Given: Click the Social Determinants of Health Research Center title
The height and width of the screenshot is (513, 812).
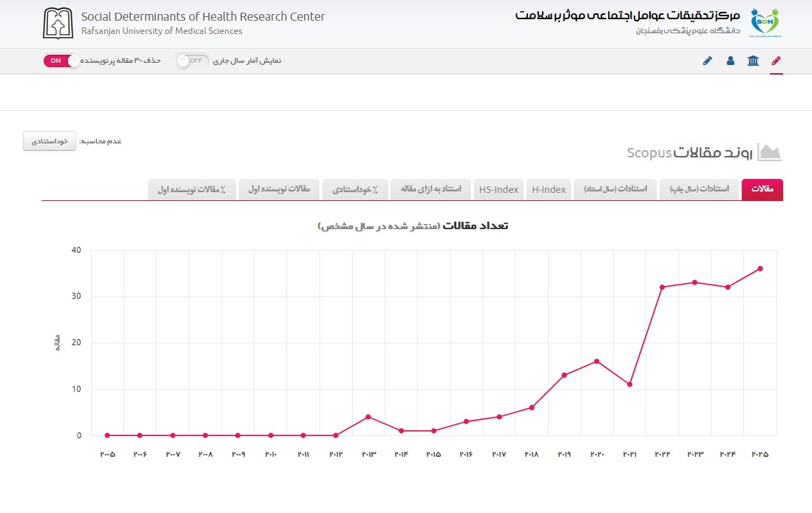Looking at the screenshot, I should click(203, 16).
